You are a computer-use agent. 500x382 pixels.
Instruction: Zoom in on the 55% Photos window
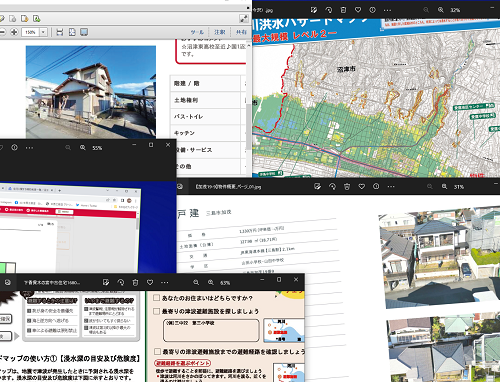(x=83, y=147)
